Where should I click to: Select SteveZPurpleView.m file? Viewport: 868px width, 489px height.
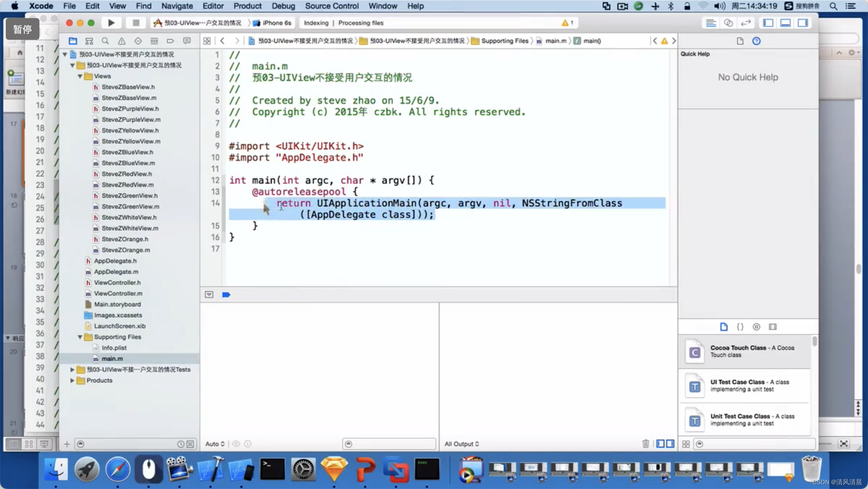131,119
